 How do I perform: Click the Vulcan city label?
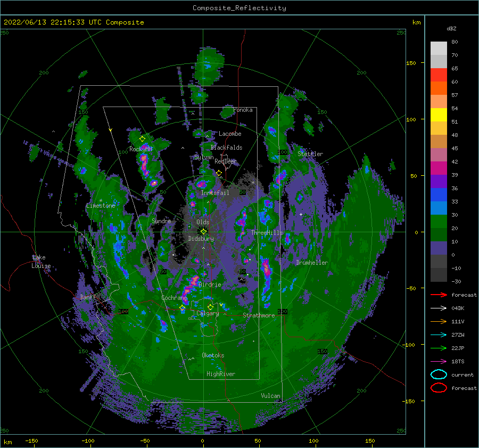tap(270, 396)
